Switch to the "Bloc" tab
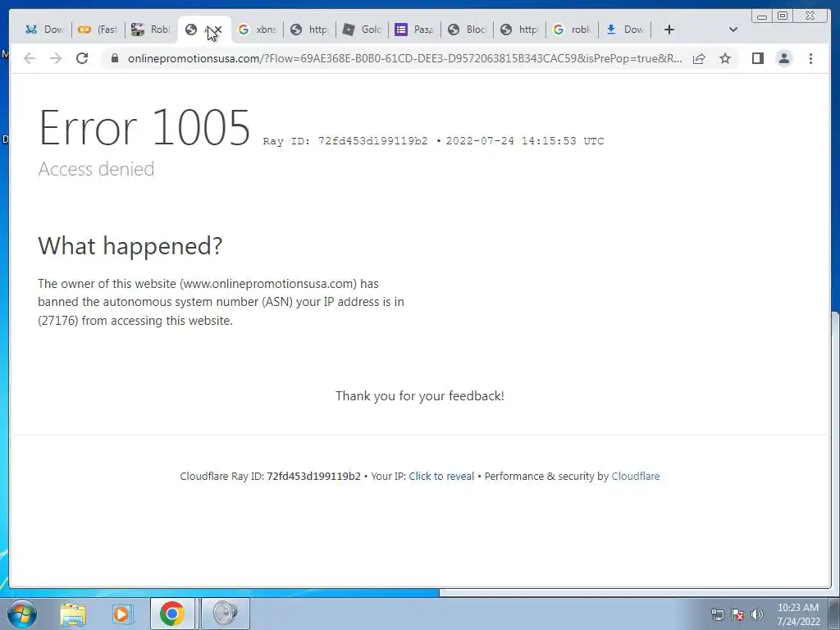Screen dimensions: 840x630 [467, 30]
